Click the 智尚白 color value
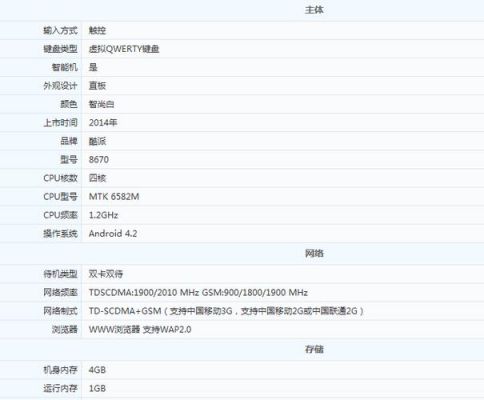484x400 pixels. [101, 104]
